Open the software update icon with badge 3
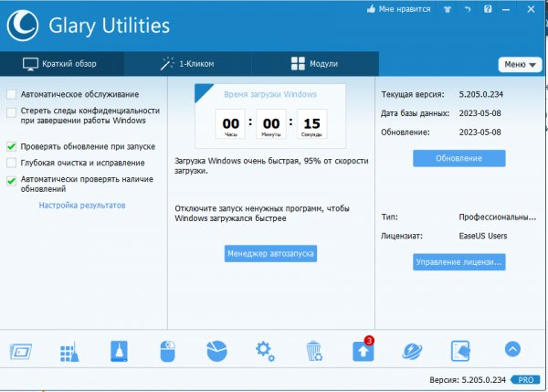This screenshot has height=392, width=548. tap(364, 350)
